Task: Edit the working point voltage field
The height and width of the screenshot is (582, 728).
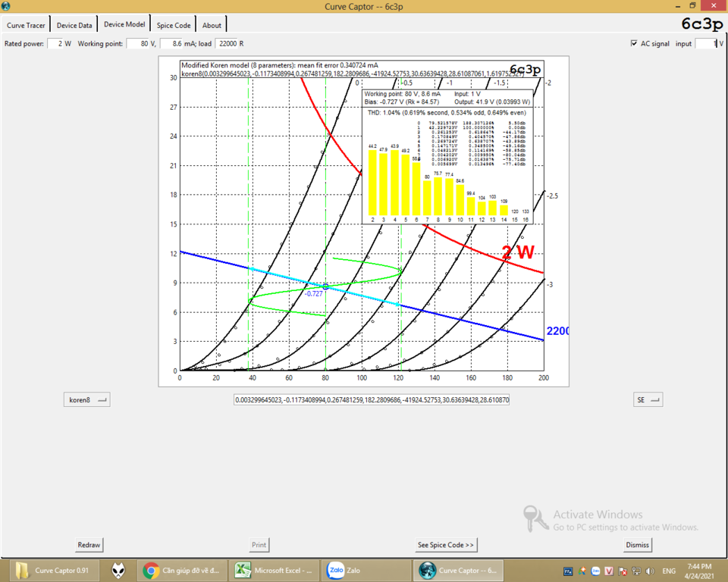Action: pyautogui.click(x=138, y=43)
